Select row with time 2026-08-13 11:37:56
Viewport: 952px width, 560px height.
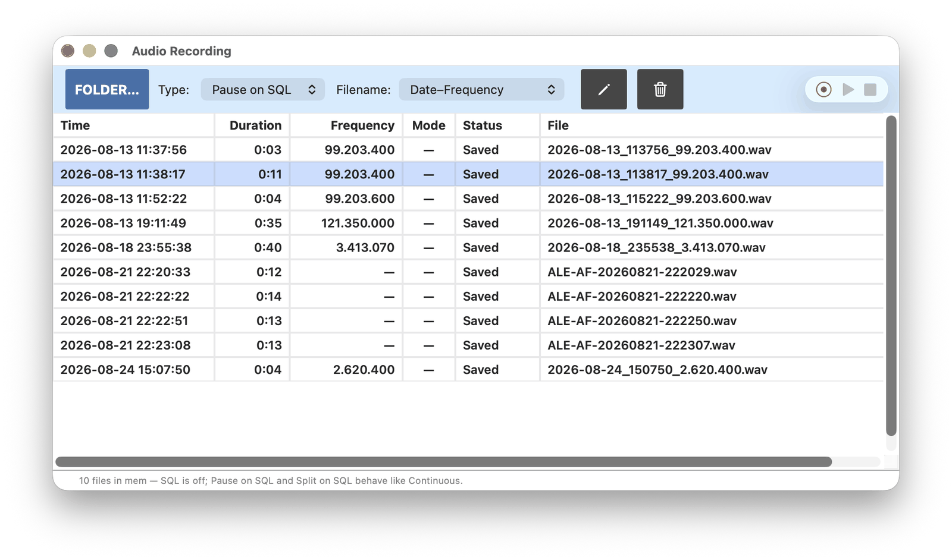click(x=468, y=150)
